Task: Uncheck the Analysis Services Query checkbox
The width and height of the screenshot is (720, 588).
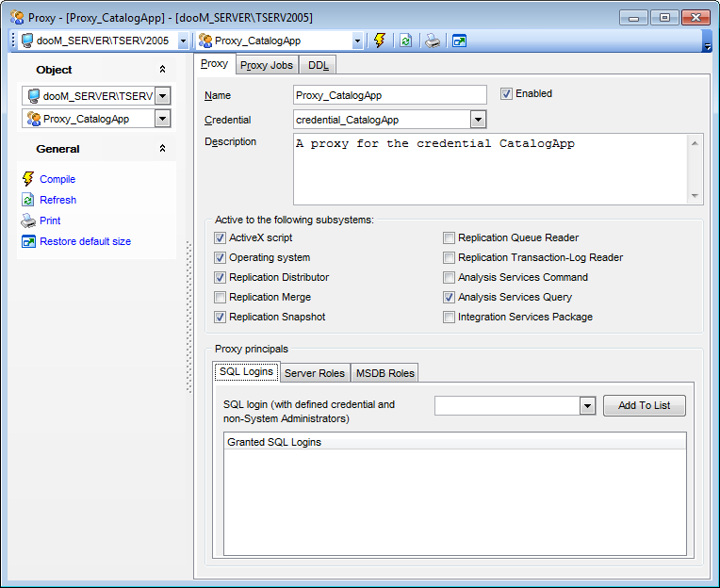Action: click(449, 297)
